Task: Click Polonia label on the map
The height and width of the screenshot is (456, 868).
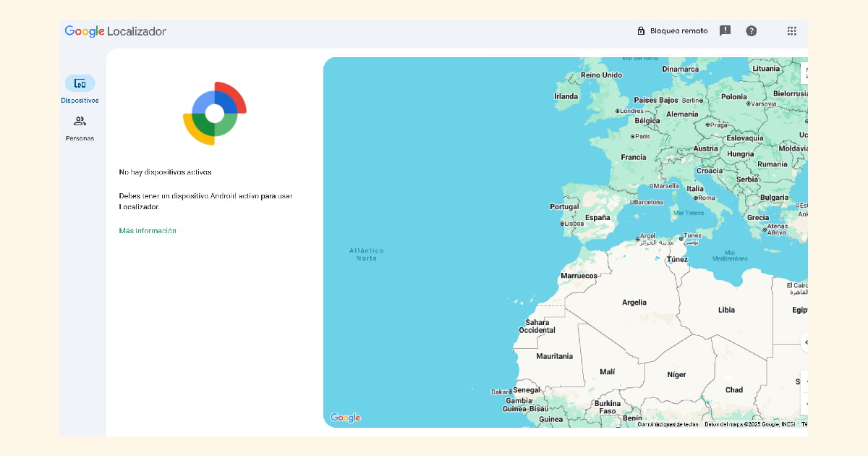Action: (x=734, y=96)
